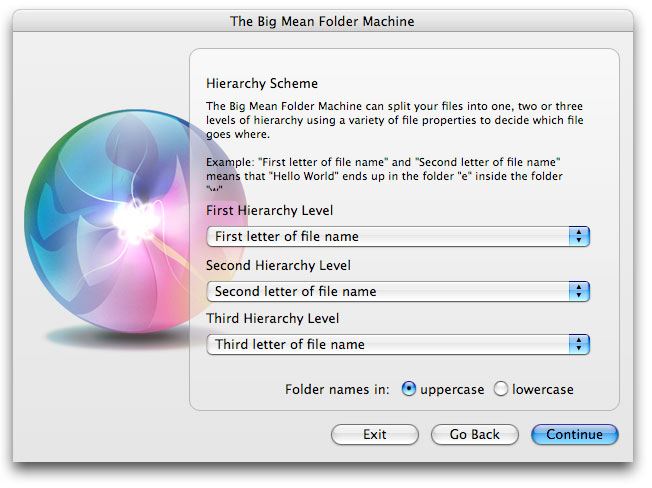
Task: Open the "Second letter of file name" dropdown
Action: pos(388,291)
